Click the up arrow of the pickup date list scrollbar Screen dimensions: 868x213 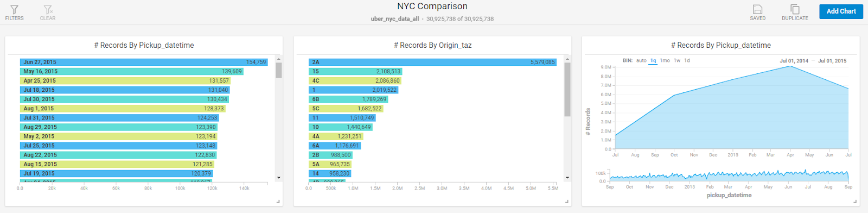point(279,59)
